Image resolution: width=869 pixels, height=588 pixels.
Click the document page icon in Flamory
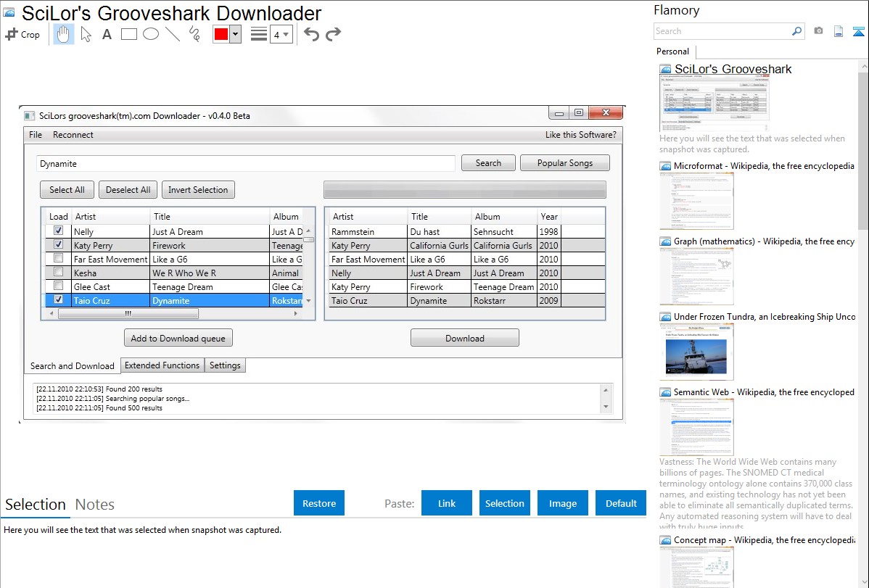coord(839,32)
